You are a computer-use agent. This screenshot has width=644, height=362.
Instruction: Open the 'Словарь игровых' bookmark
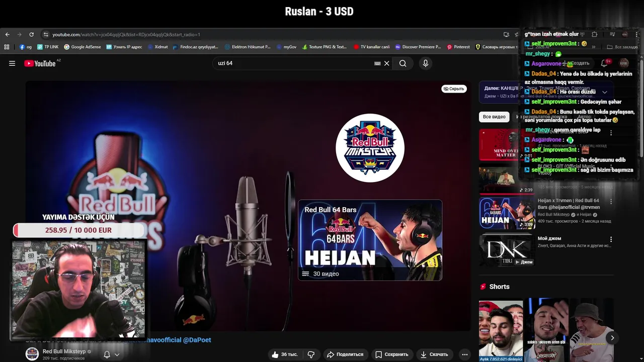point(496,47)
